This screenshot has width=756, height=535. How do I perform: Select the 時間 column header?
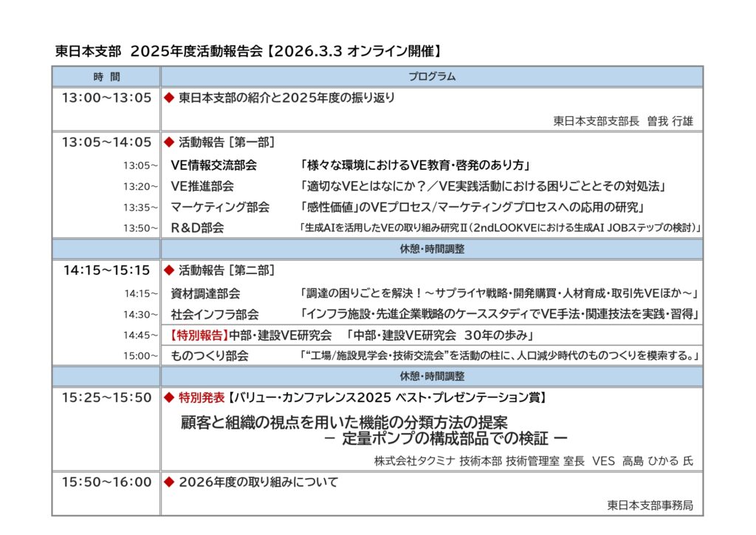(x=106, y=76)
